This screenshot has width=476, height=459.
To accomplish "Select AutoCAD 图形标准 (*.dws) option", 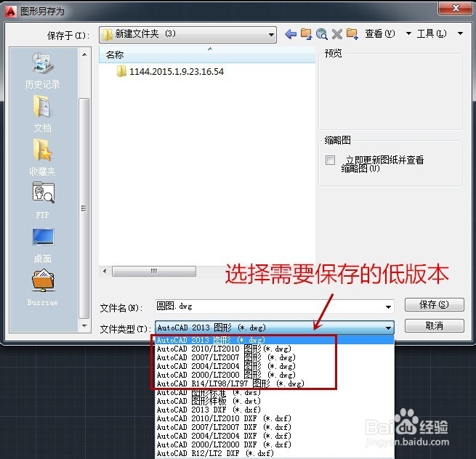I will click(275, 392).
